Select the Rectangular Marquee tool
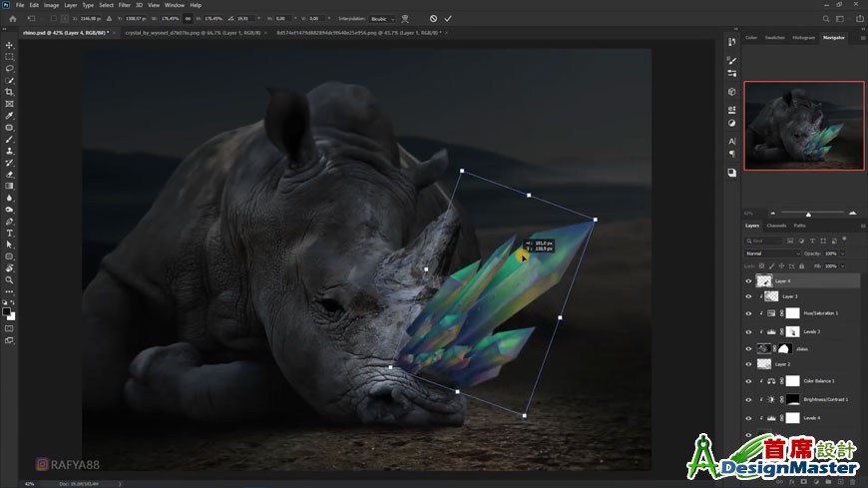This screenshot has height=488, width=868. click(9, 57)
